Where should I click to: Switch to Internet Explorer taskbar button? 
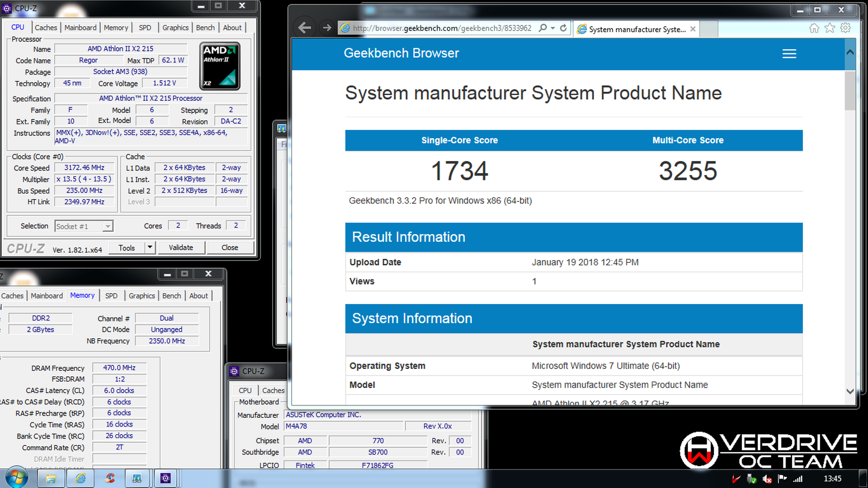pyautogui.click(x=80, y=479)
